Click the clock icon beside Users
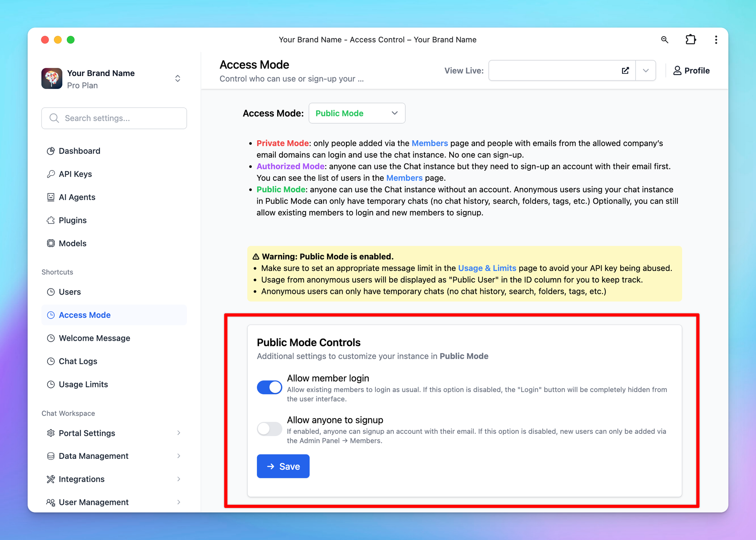Screen dimensions: 756x540 point(51,292)
